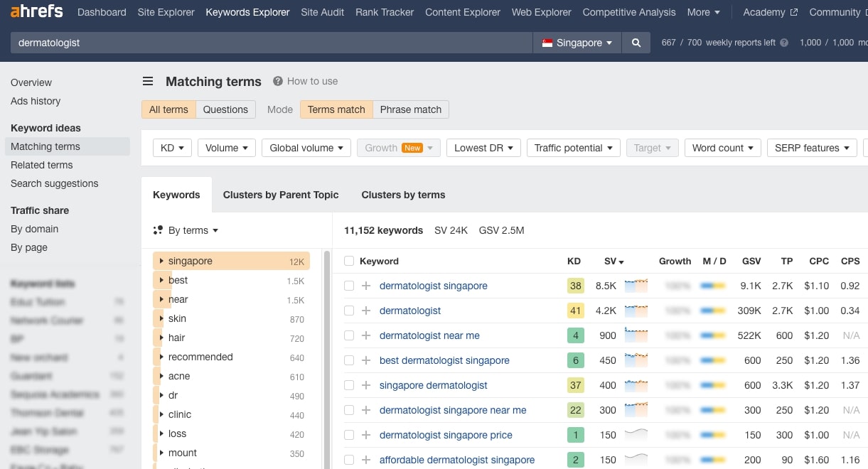Add 'singapore dermatologist' with plus icon

click(366, 385)
